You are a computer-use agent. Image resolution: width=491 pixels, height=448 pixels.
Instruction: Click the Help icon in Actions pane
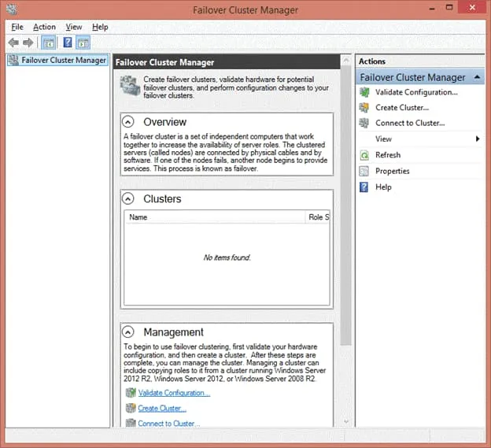coord(364,187)
